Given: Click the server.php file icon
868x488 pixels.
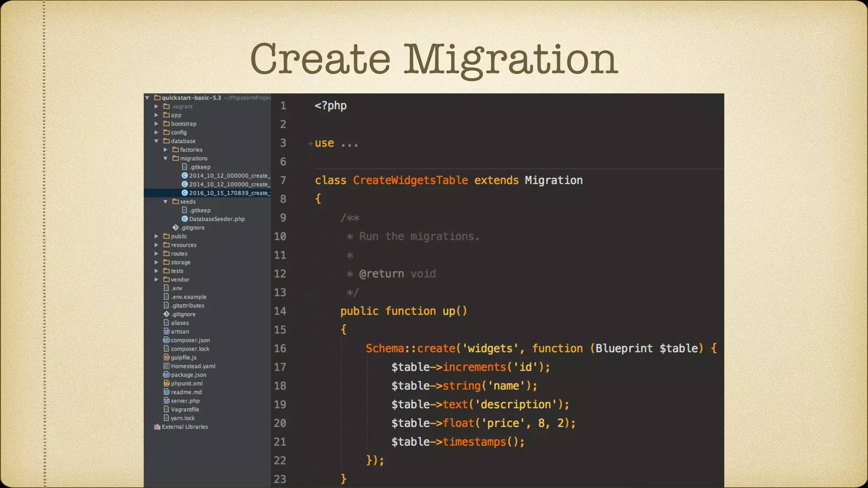Looking at the screenshot, I should (167, 401).
